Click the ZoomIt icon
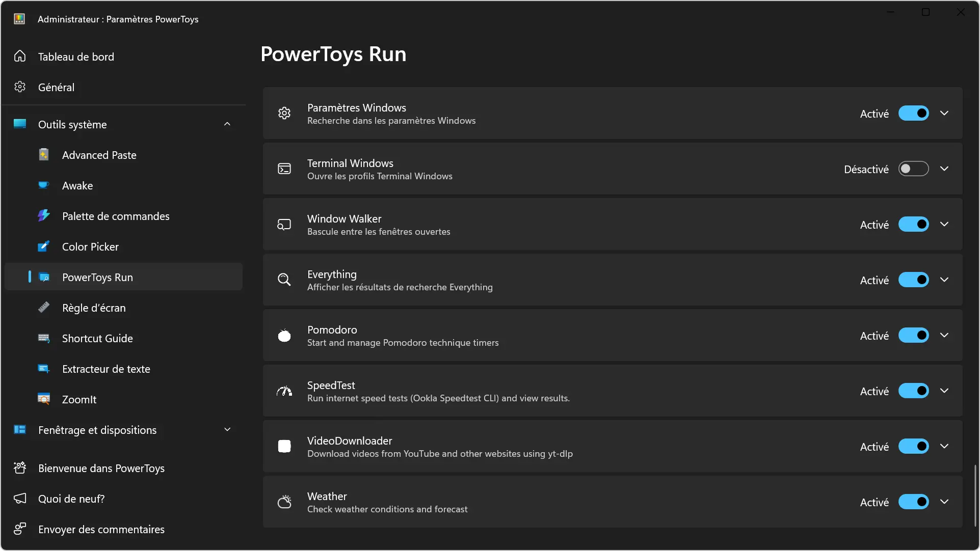The width and height of the screenshot is (980, 551). tap(44, 399)
